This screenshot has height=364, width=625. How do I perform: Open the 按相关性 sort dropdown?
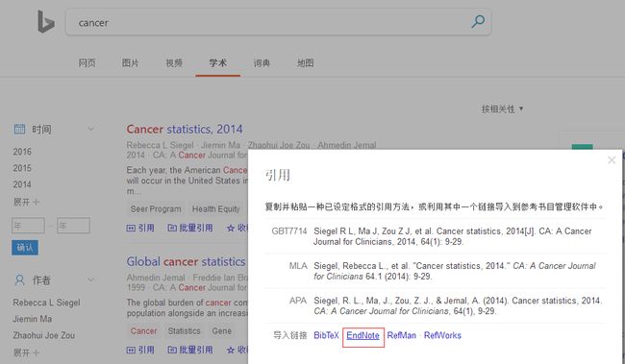point(502,109)
